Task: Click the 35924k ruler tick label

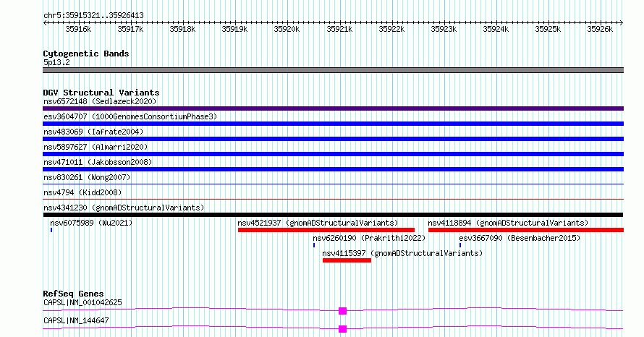Action: (496, 29)
